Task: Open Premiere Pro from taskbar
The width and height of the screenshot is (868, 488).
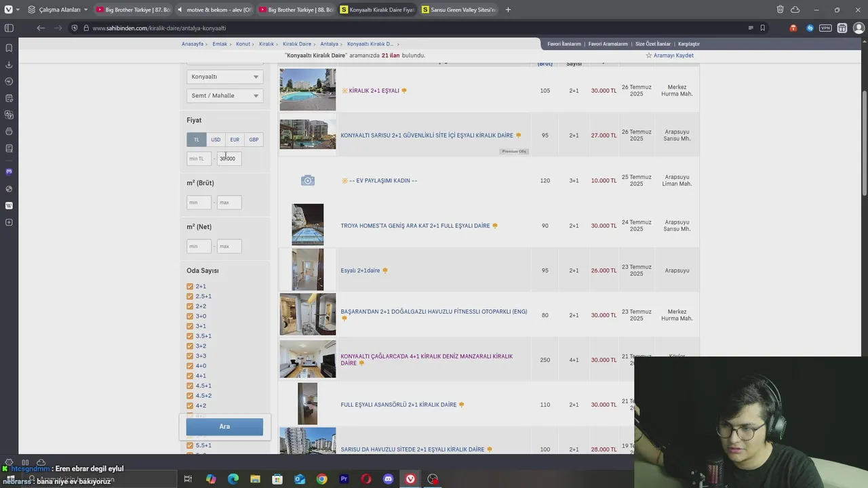Action: pyautogui.click(x=344, y=479)
